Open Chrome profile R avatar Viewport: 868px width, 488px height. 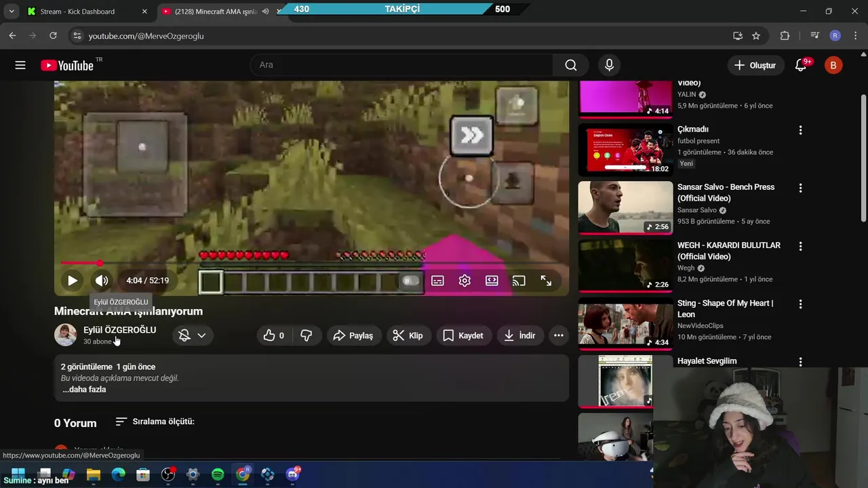click(x=835, y=36)
